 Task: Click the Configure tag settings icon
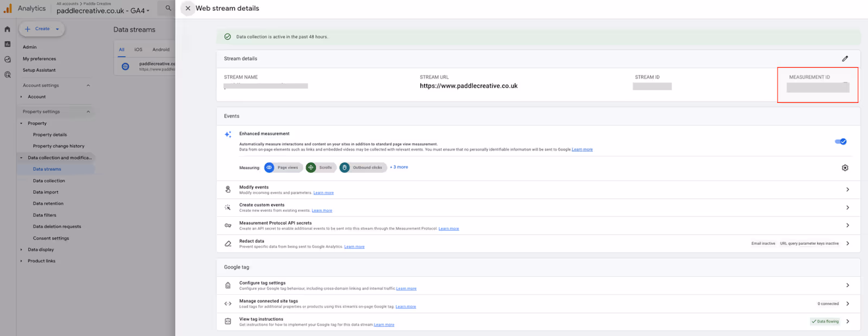click(x=228, y=286)
